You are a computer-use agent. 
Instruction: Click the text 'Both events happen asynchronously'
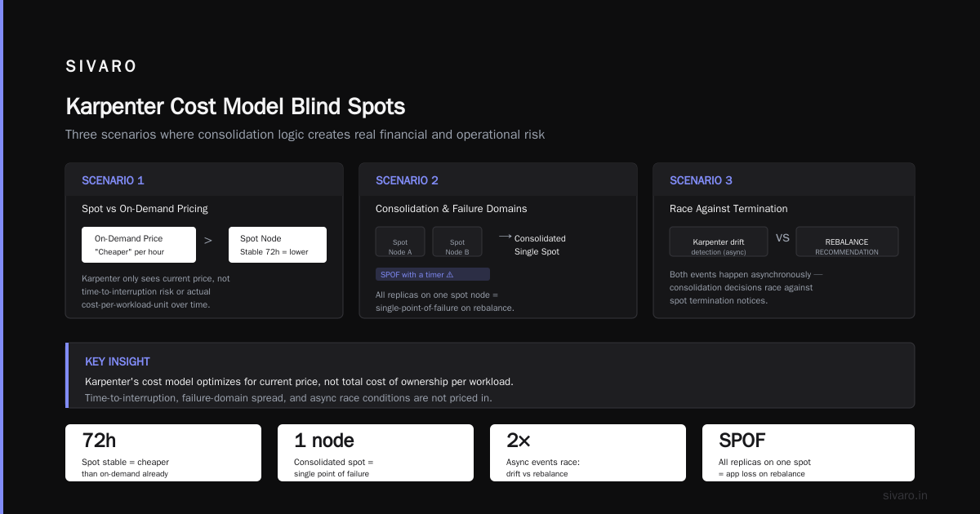coord(746,275)
